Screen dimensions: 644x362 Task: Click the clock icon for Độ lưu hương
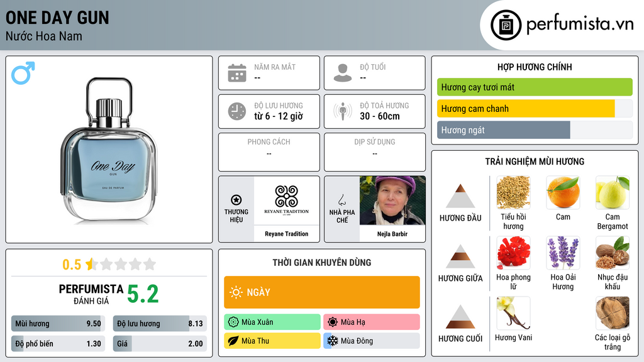click(x=237, y=111)
